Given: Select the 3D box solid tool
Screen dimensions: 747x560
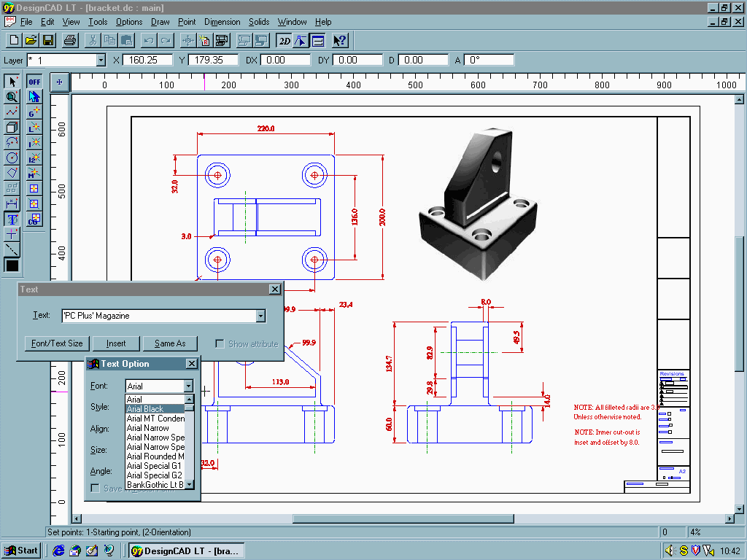Looking at the screenshot, I should [x=12, y=127].
